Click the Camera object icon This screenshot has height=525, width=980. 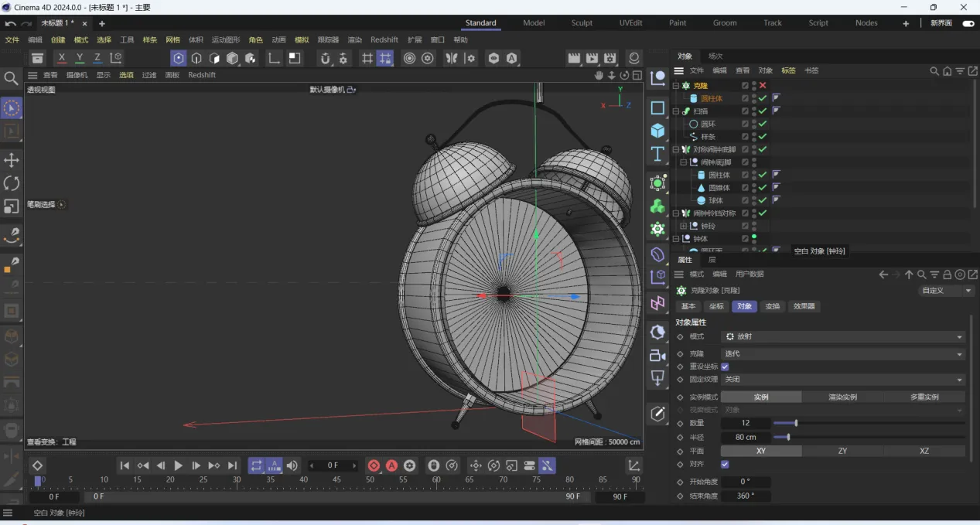coord(657,356)
